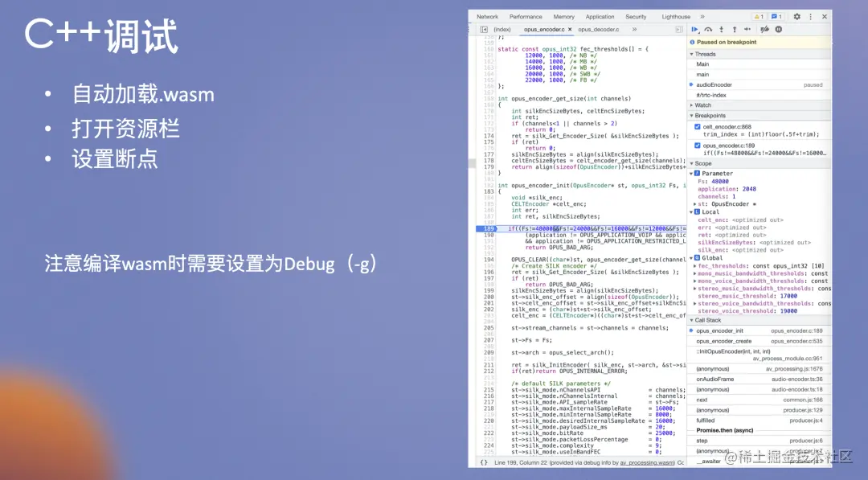Open the warnings count badge

(759, 17)
